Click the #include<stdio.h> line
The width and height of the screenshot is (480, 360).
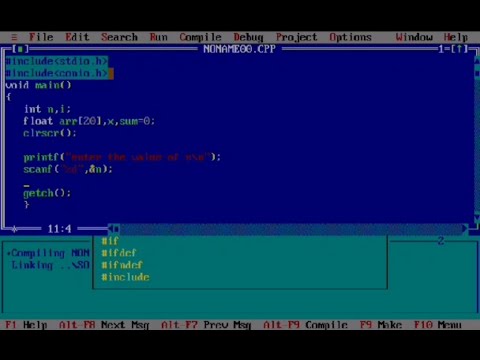(x=57, y=61)
